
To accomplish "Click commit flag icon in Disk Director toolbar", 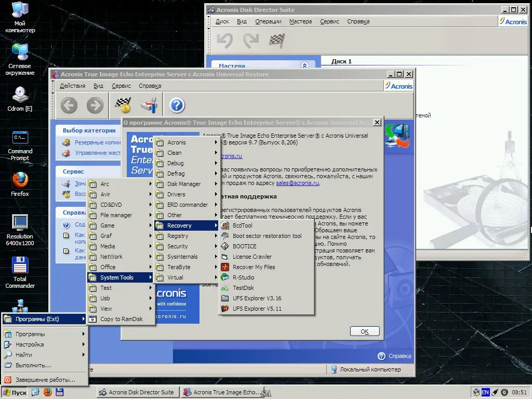I will (277, 41).
